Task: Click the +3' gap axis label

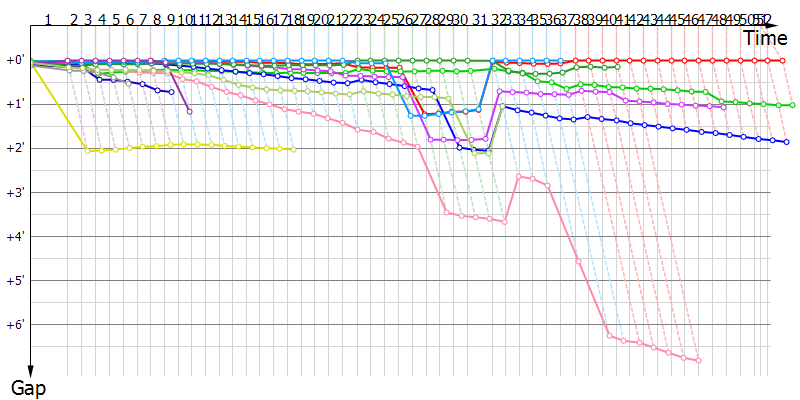Action: (x=14, y=192)
